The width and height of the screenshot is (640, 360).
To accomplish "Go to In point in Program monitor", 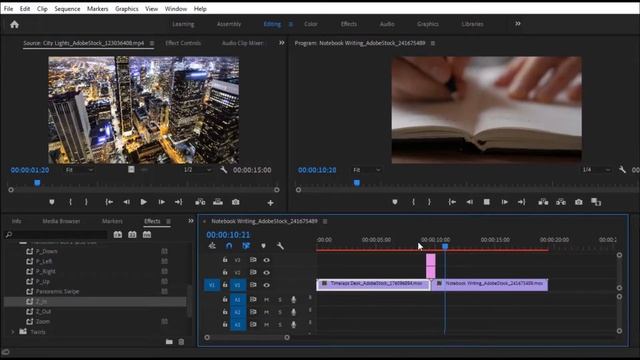I will tap(452, 202).
